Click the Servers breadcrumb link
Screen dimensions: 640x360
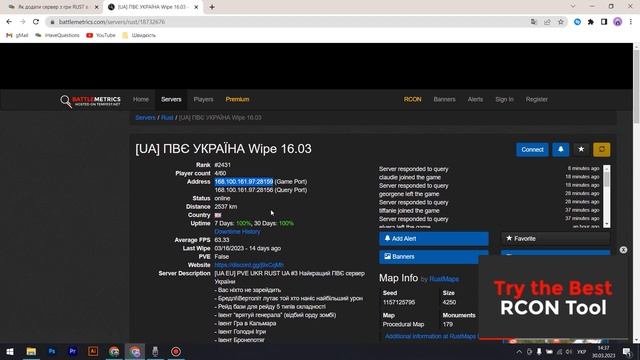(145, 118)
